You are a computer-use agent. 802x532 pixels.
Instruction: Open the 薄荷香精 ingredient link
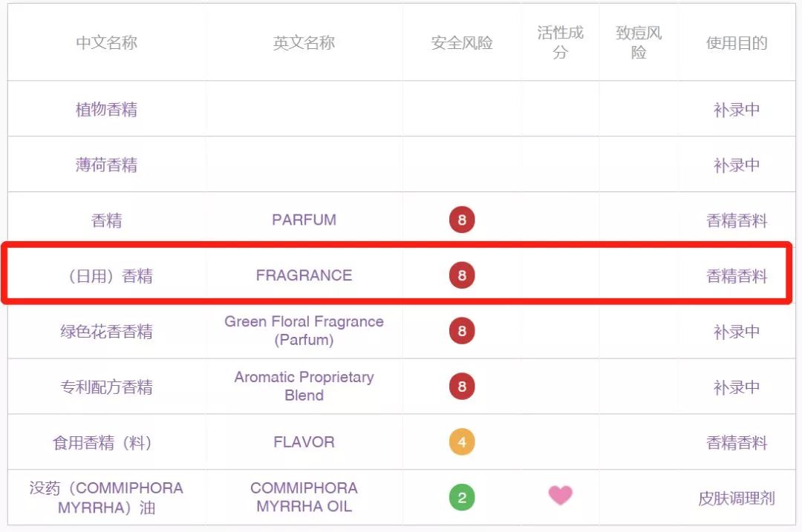(x=106, y=165)
